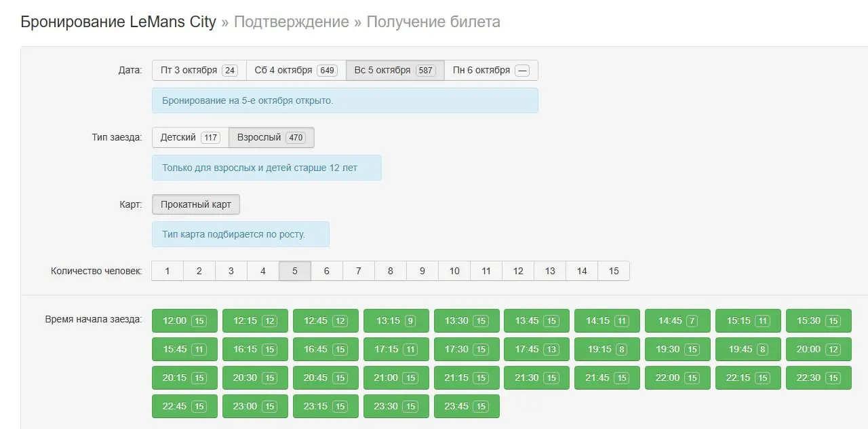Choose the 20:00 start time
This screenshot has height=429, width=868.
818,350
